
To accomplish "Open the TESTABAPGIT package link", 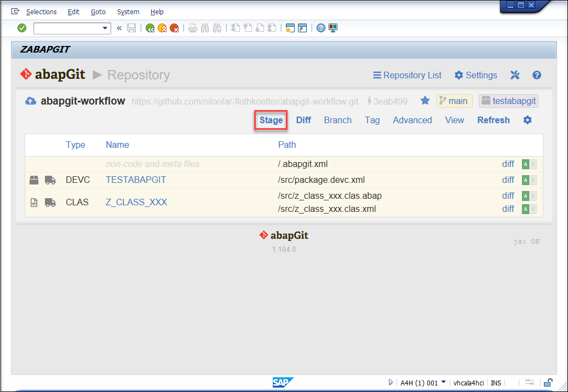I will click(x=136, y=180).
